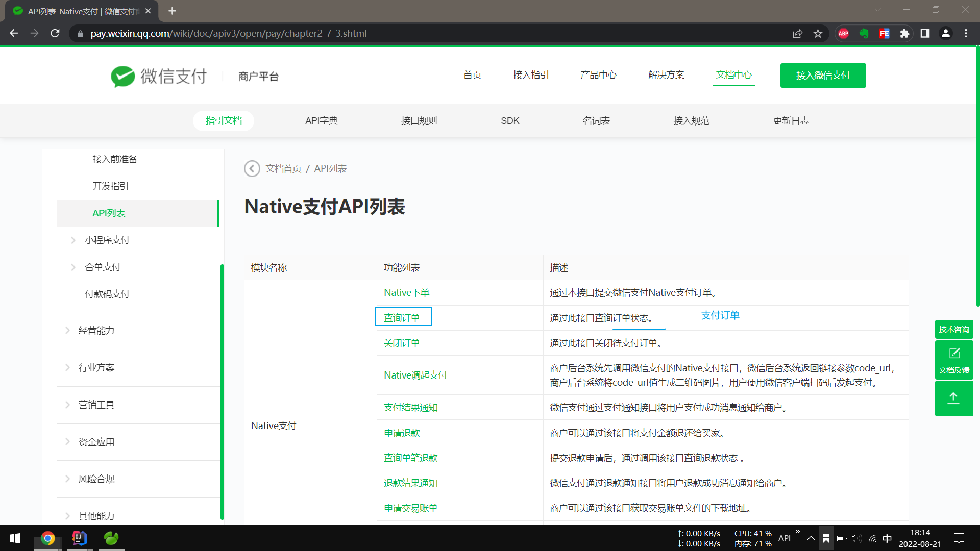Open the 申请退款 API link
This screenshot has height=551, width=980.
[x=402, y=433]
